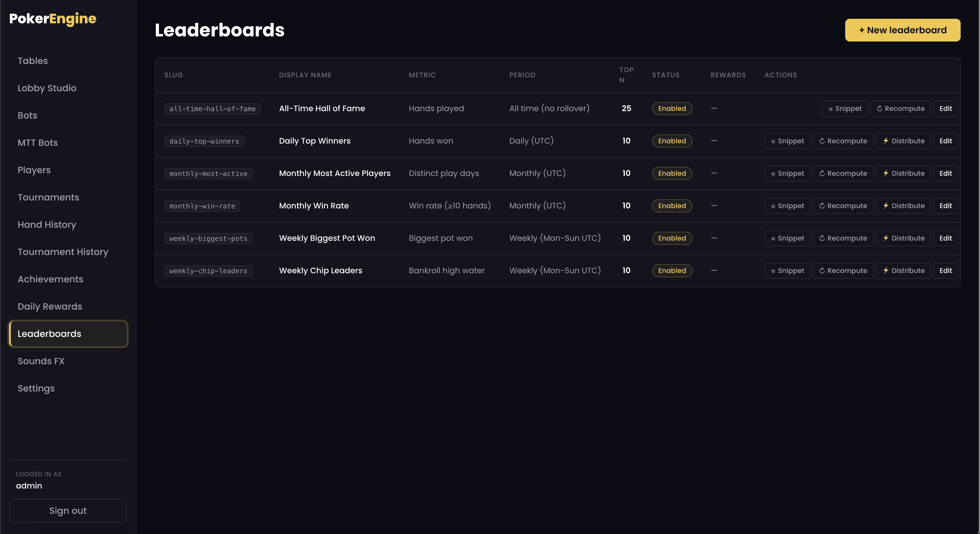Click the Top N value 25
Viewport: 980px width, 534px height.
point(626,108)
